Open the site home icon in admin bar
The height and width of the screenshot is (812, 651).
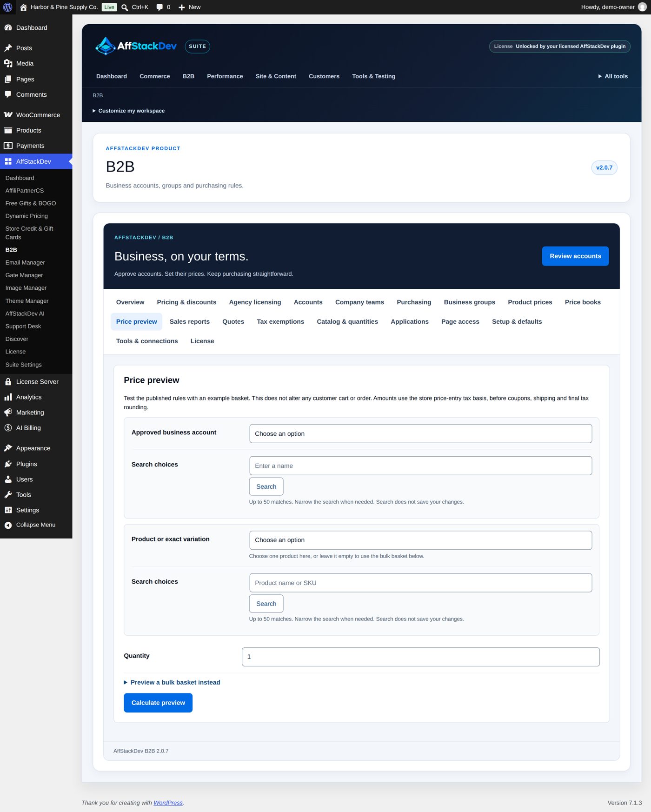coord(23,7)
